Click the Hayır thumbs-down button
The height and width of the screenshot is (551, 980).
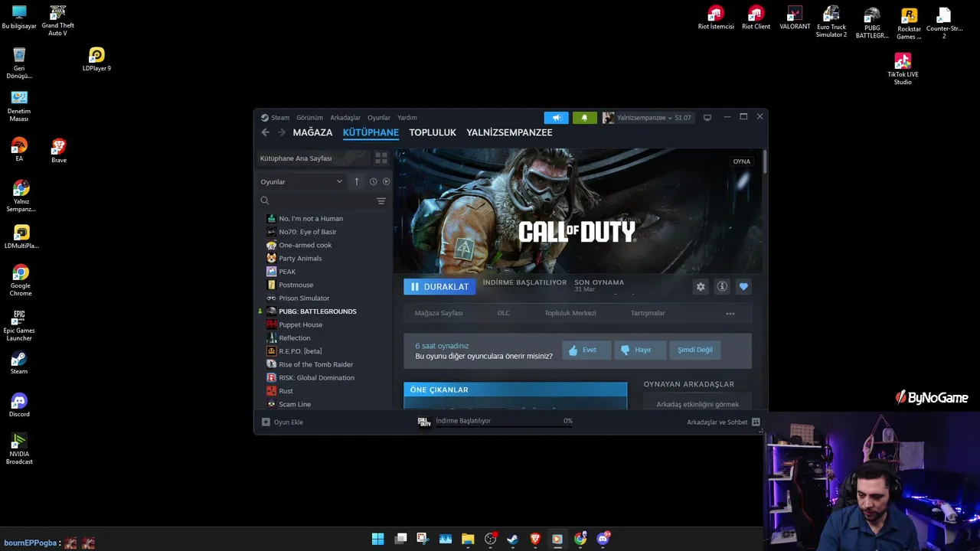click(642, 350)
